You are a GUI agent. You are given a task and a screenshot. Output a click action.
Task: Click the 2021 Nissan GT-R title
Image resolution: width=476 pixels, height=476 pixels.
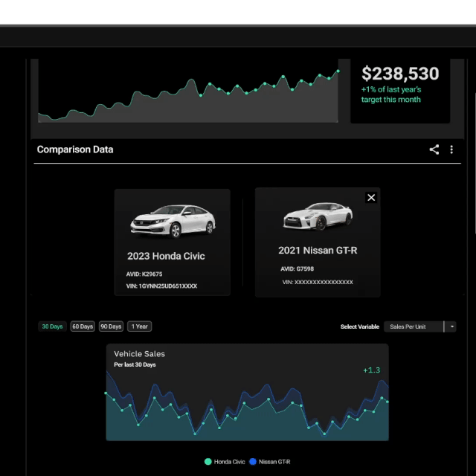(x=318, y=250)
